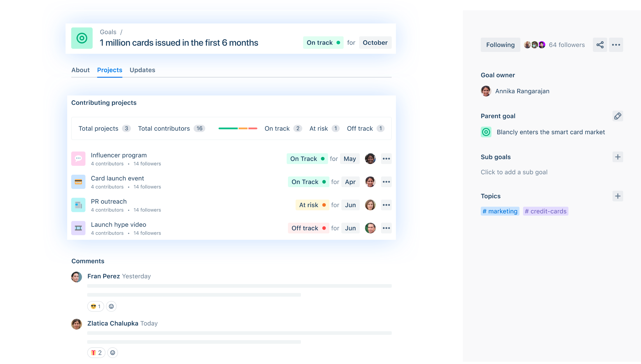Viewport: 641px width, 364px height.
Task: Click Add a sub goal link
Action: [514, 172]
